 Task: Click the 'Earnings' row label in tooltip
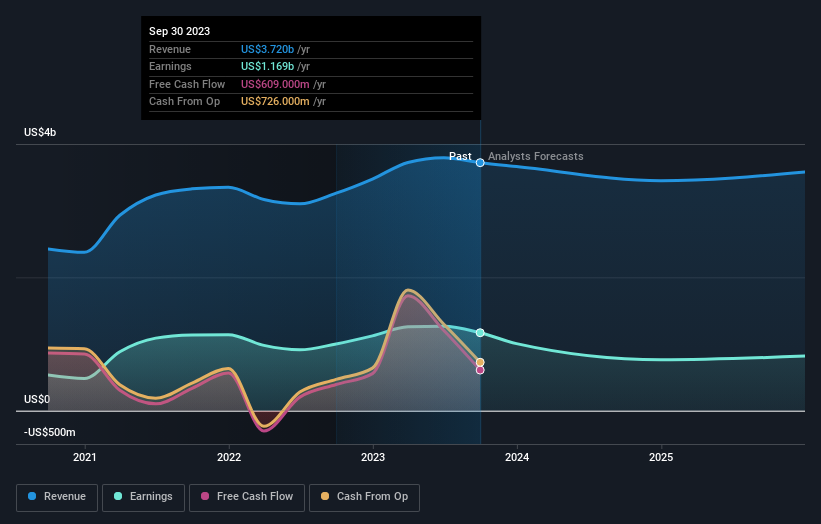tap(170, 66)
